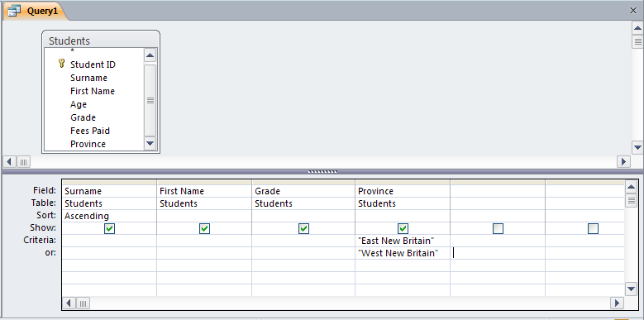Click design grid scroll down arrow

pos(632,289)
